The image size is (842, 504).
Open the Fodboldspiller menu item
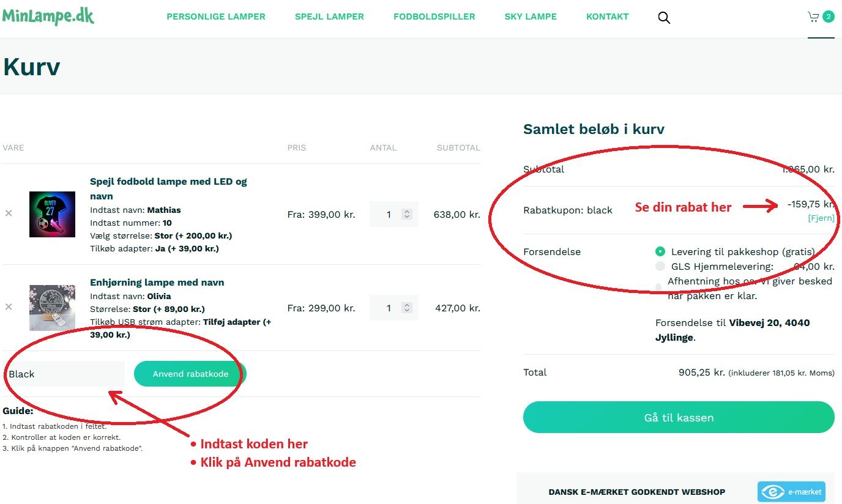[x=434, y=17]
